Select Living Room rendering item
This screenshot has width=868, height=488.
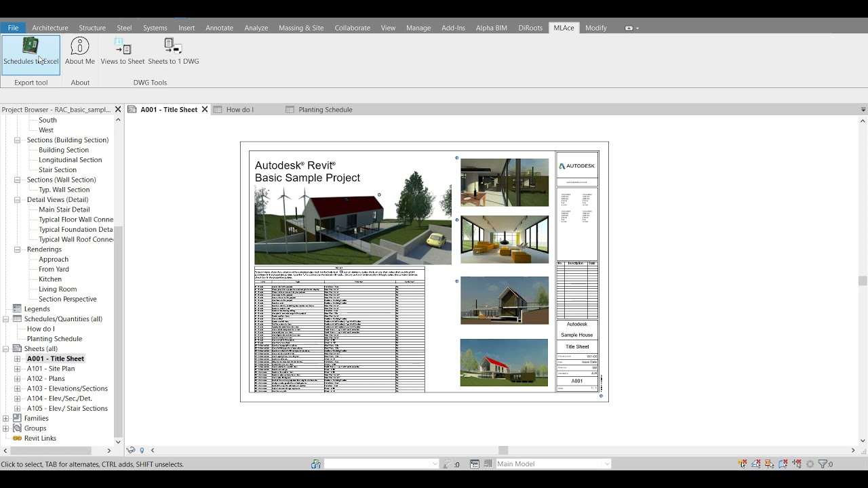tap(58, 289)
